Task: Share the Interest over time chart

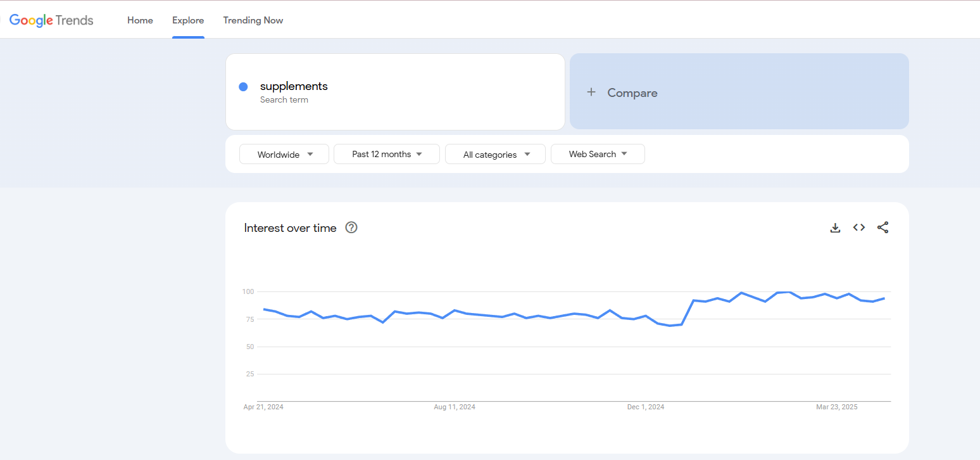Action: (883, 227)
